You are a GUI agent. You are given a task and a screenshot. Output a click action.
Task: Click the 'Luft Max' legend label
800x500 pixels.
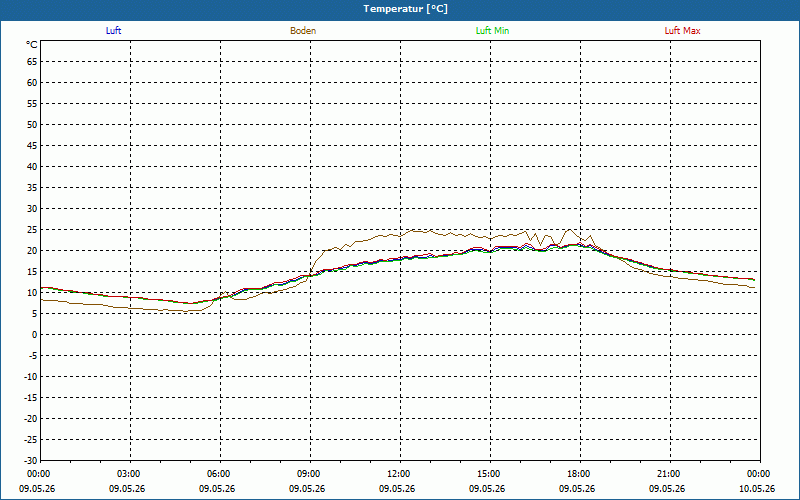pyautogui.click(x=682, y=31)
